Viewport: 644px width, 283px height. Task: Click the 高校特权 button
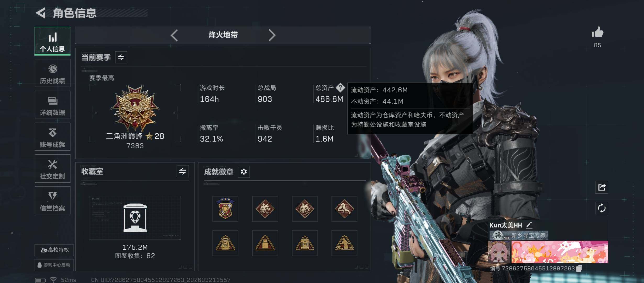(54, 250)
